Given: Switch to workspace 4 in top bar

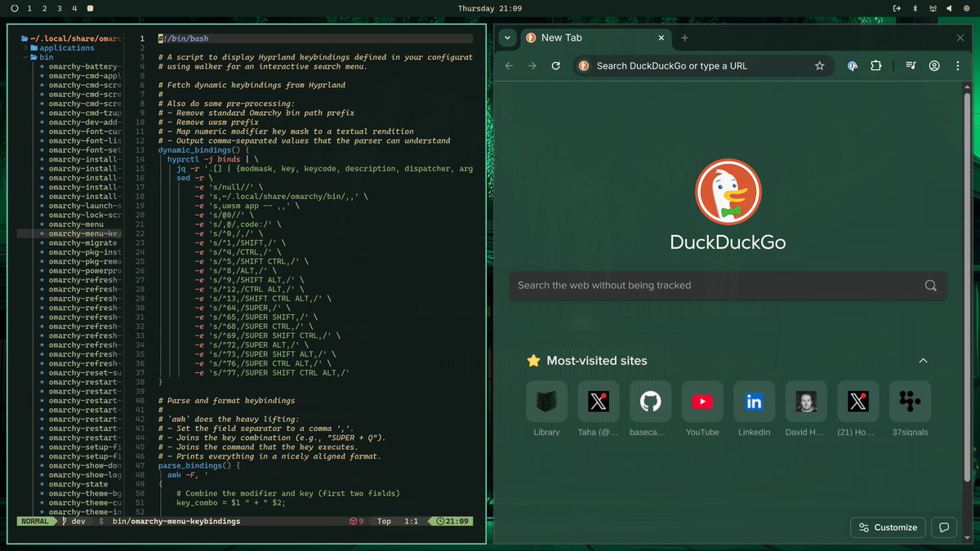Looking at the screenshot, I should pyautogui.click(x=74, y=8).
